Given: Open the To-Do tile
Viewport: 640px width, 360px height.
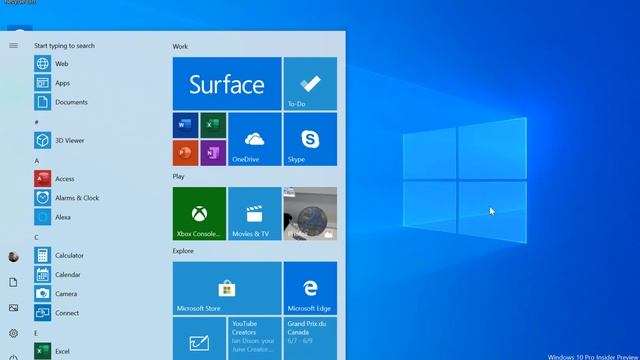Looking at the screenshot, I should (310, 84).
